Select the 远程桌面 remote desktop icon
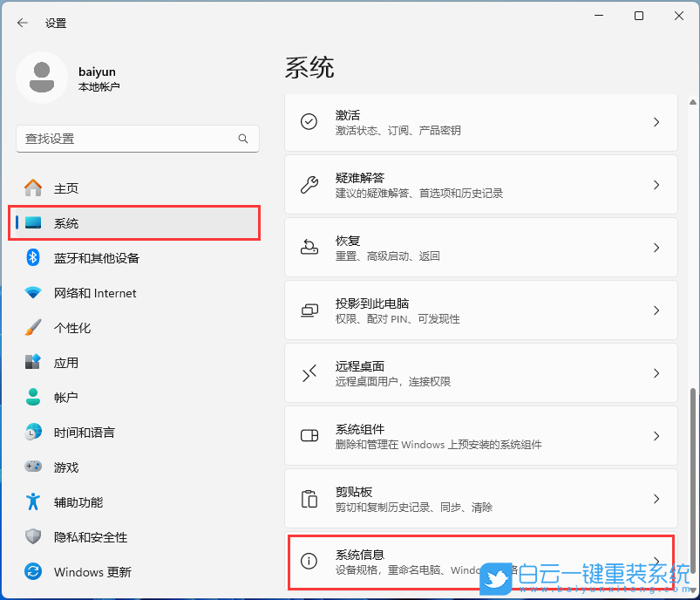The height and width of the screenshot is (600, 700). (x=309, y=372)
